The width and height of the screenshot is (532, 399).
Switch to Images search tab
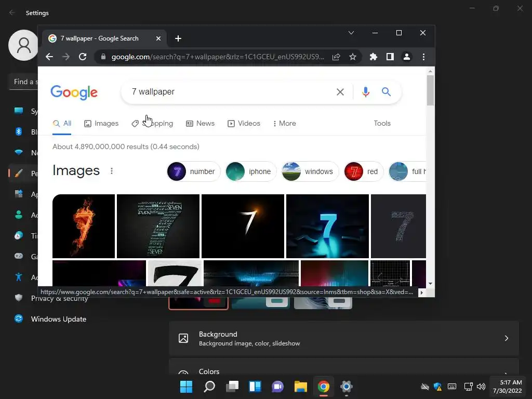click(x=101, y=124)
